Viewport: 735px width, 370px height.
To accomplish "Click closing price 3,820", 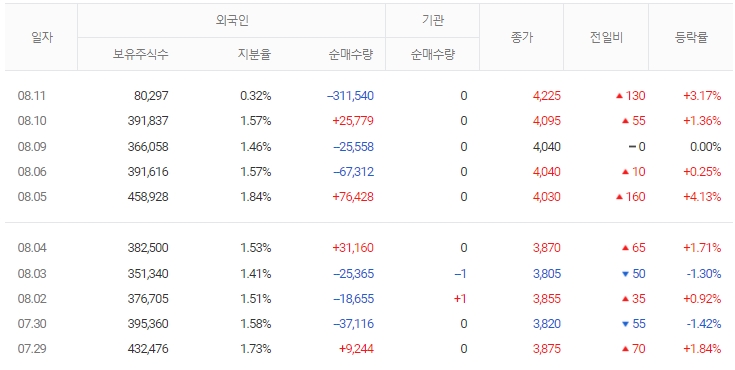I will (547, 324).
